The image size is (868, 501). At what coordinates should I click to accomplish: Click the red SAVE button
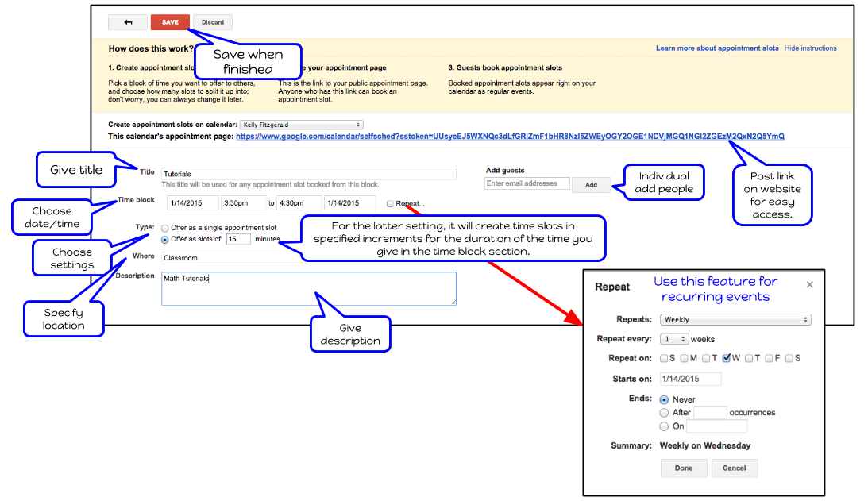pos(170,21)
